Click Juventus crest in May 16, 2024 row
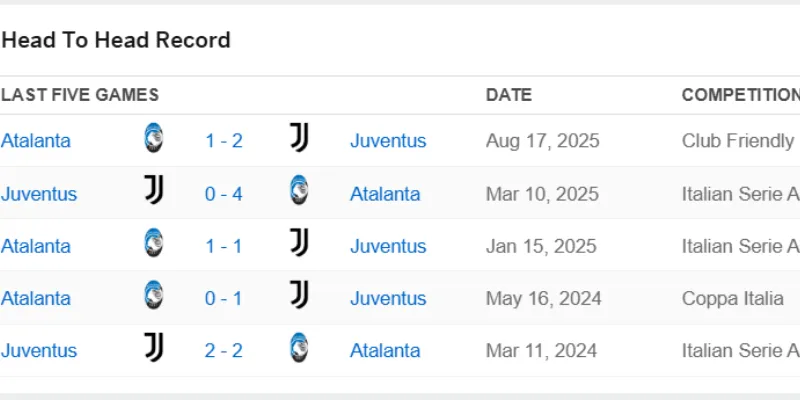 (298, 295)
